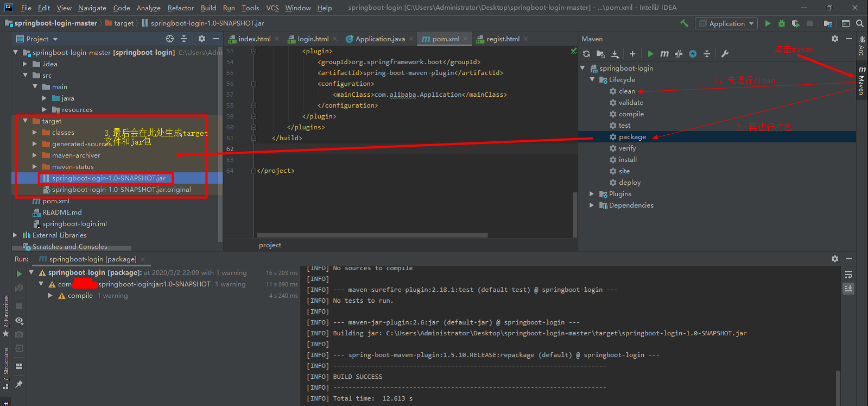Minimize the Run tool window

[x=849, y=259]
